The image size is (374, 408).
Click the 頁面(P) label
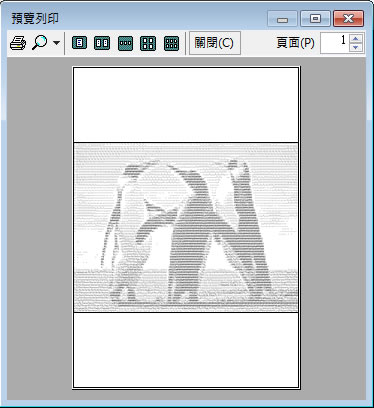[295, 43]
